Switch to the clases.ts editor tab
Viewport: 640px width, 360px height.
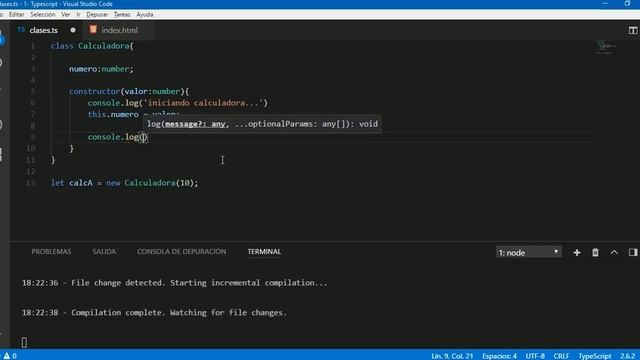click(46, 30)
